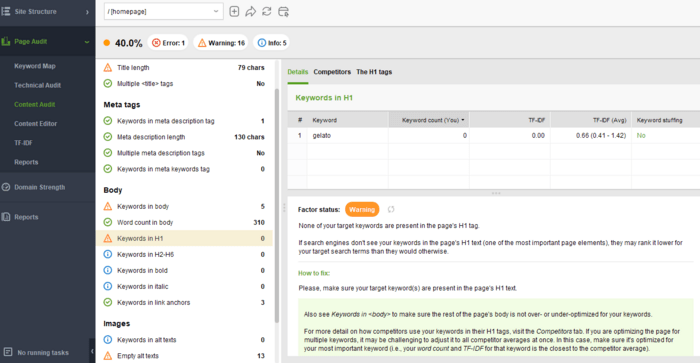The width and height of the screenshot is (700, 363).
Task: Select Keywords in meta description tag row
Action: 184,121
